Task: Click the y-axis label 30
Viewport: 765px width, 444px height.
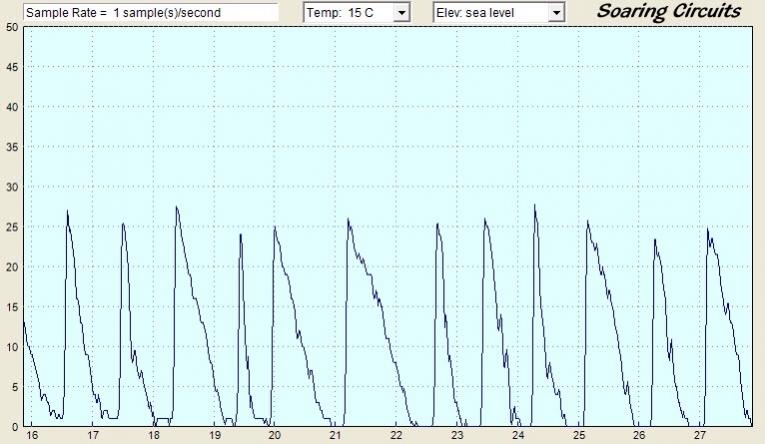Action: (12, 187)
